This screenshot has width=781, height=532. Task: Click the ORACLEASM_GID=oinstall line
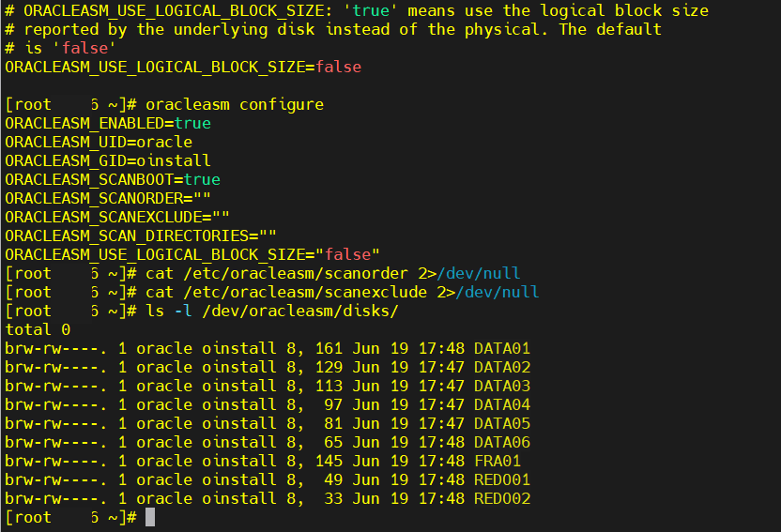(x=108, y=160)
